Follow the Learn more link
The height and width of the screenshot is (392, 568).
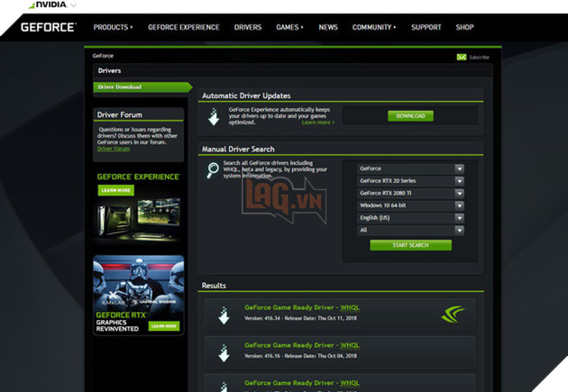pyautogui.click(x=317, y=123)
